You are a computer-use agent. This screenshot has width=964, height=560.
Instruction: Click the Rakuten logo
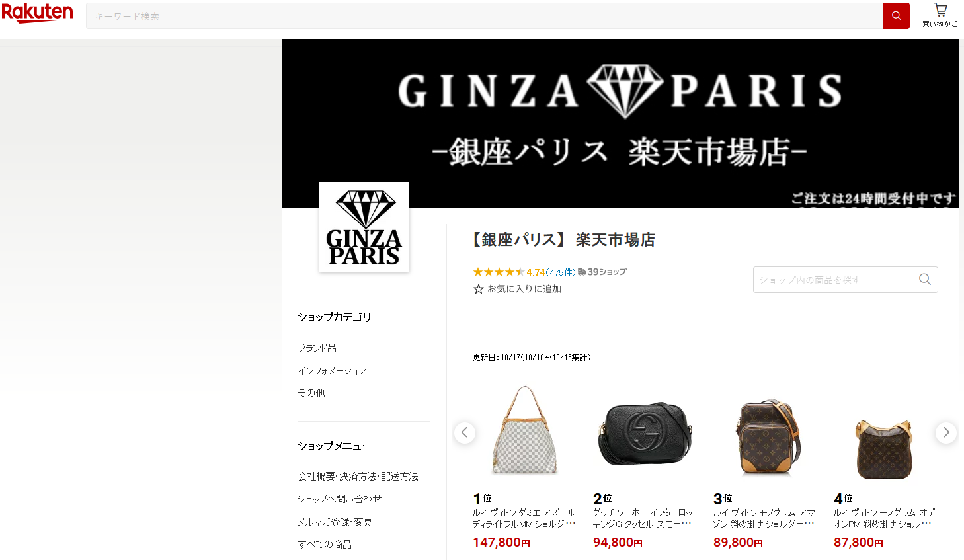pyautogui.click(x=37, y=13)
